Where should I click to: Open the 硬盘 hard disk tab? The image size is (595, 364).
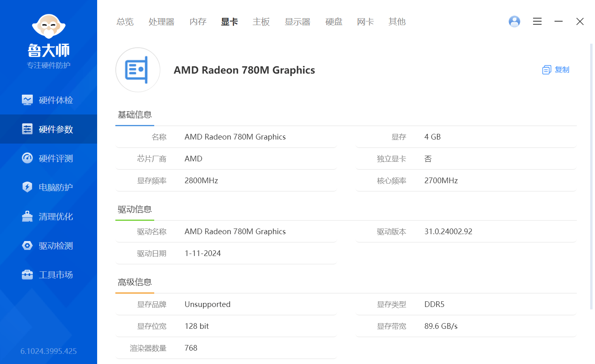point(334,22)
